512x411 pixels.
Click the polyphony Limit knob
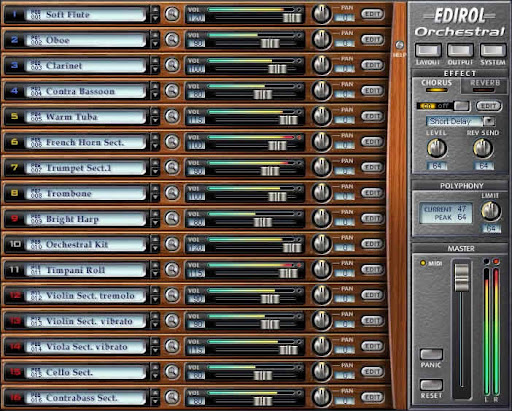[491, 211]
